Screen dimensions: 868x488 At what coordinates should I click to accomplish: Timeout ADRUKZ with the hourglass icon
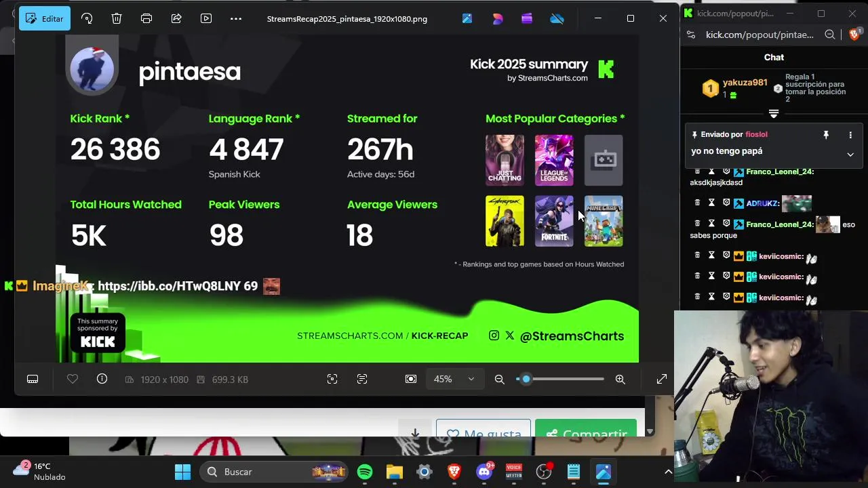point(711,203)
